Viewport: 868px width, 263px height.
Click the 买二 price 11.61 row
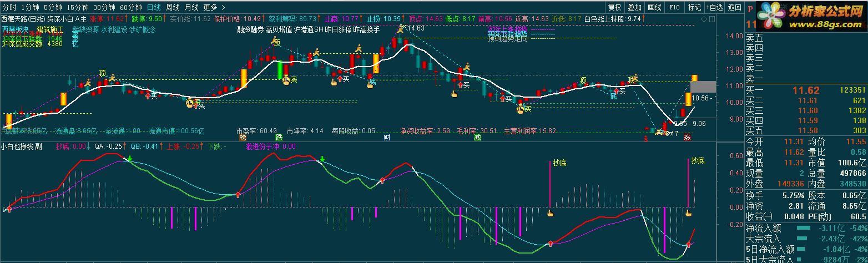[806, 100]
